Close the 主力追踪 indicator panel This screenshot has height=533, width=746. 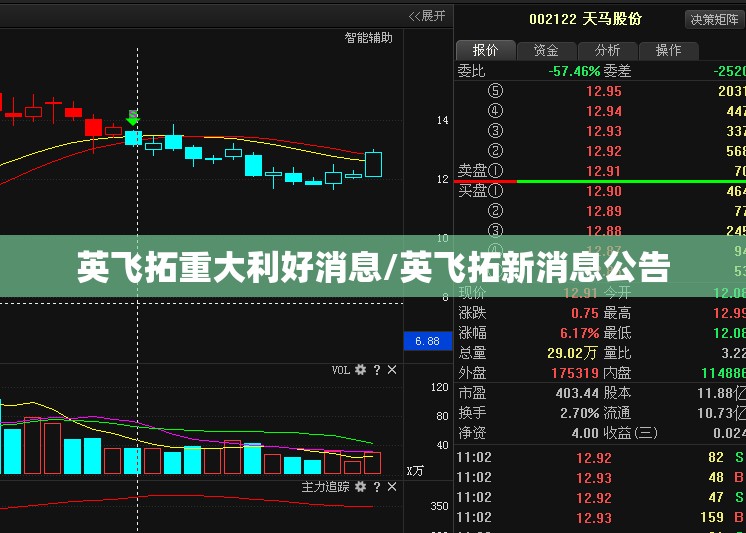click(x=392, y=487)
